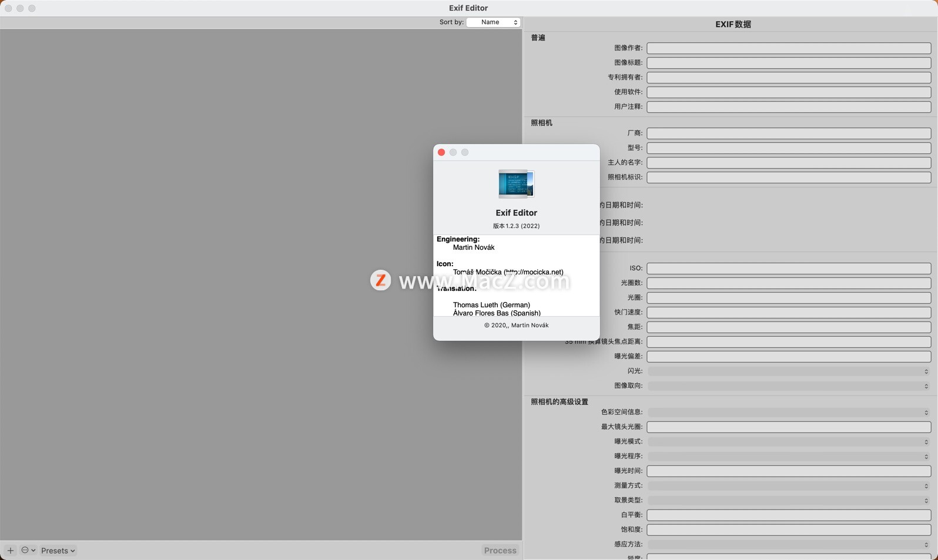This screenshot has width=938, height=560.
Task: Click the 光圈 input field
Action: click(789, 298)
